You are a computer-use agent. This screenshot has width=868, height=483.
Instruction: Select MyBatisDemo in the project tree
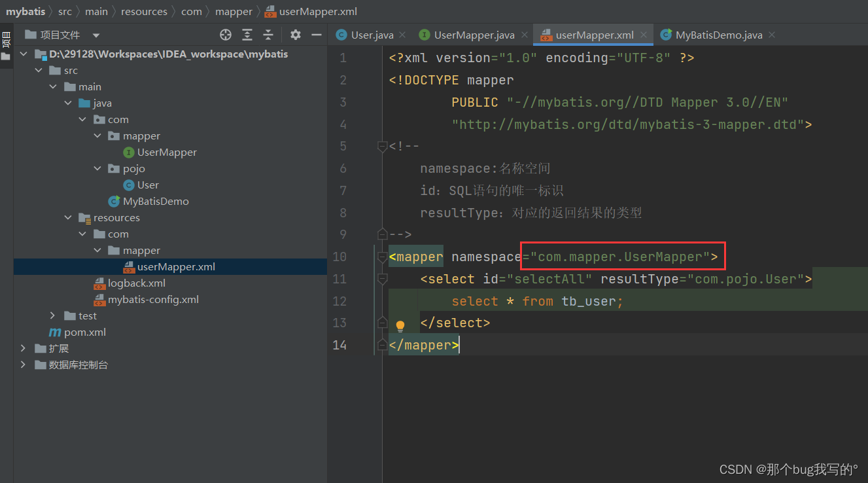pyautogui.click(x=156, y=202)
